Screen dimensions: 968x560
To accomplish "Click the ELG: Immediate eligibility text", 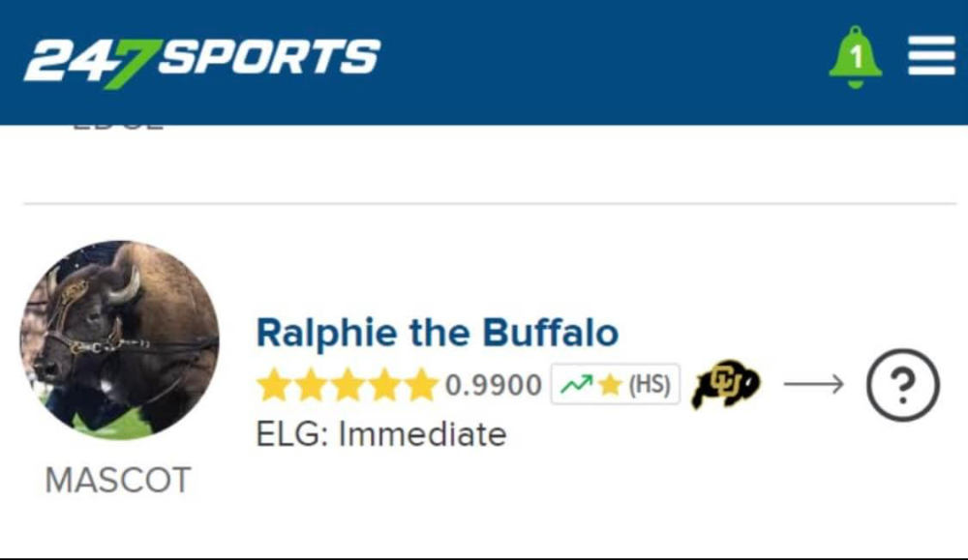I will (x=381, y=433).
